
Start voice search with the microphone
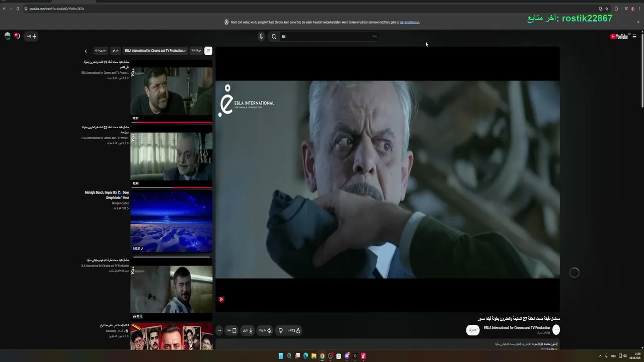coord(261,36)
